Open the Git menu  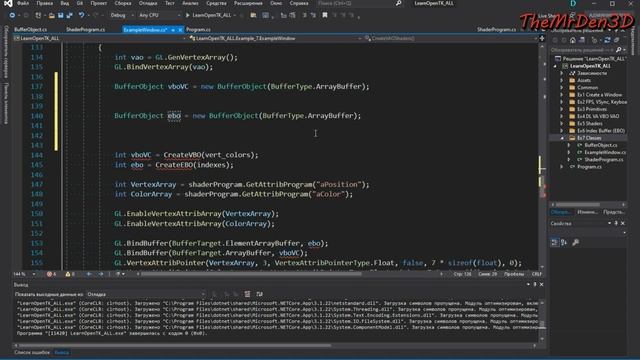[80, 3]
